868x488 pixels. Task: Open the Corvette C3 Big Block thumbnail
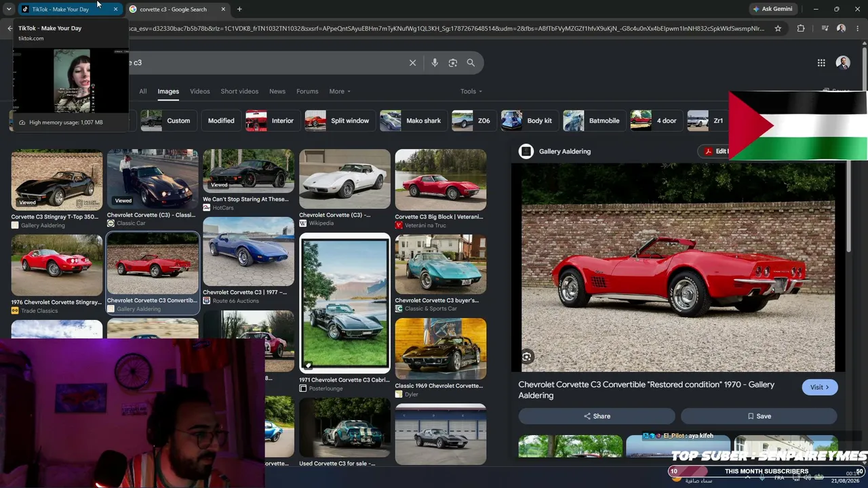tap(441, 179)
